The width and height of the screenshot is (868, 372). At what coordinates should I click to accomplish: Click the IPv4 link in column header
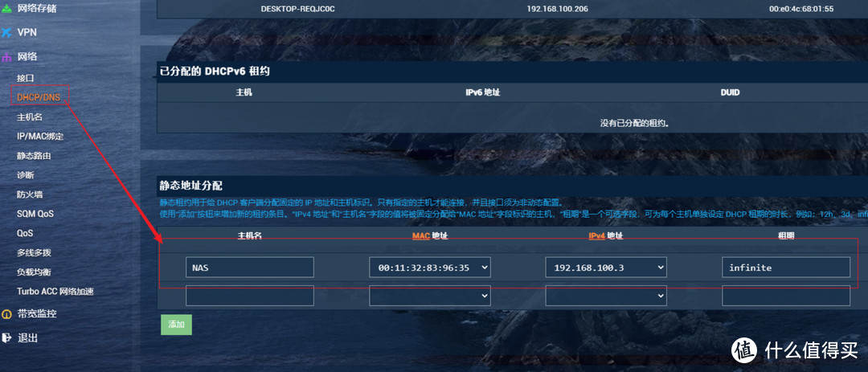point(596,236)
